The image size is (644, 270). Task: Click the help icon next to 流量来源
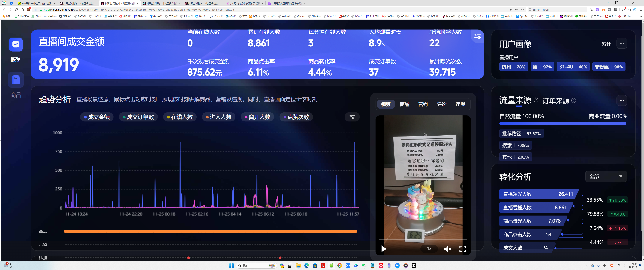(536, 100)
